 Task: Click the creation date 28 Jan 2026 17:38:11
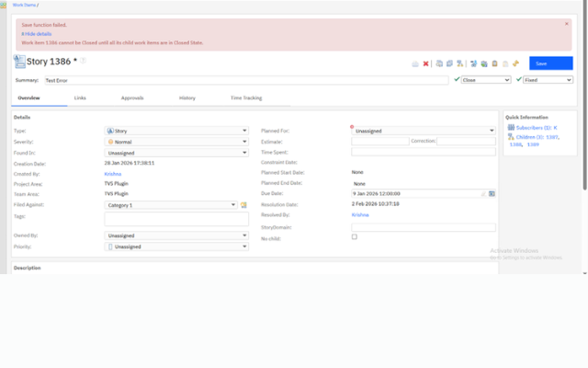tap(130, 163)
